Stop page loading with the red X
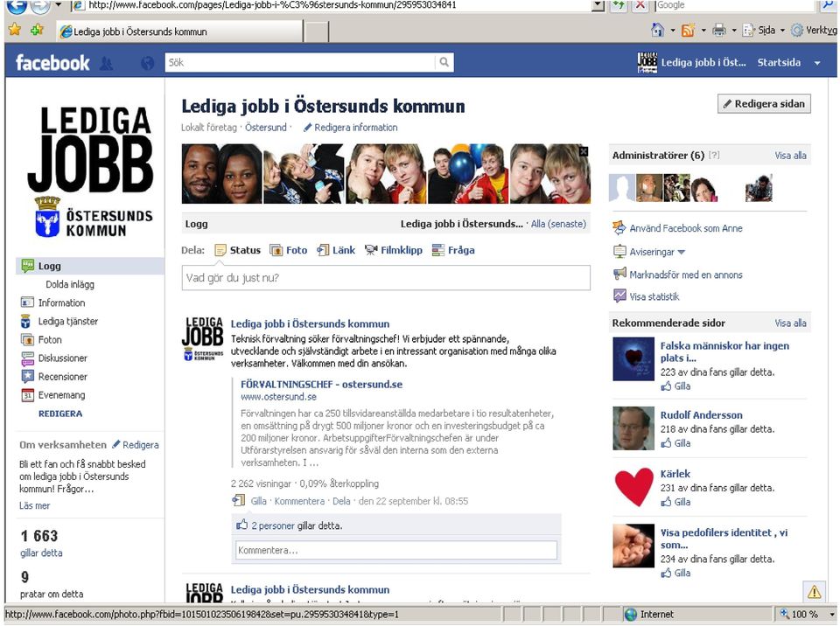The height and width of the screenshot is (626, 840). coord(640,5)
